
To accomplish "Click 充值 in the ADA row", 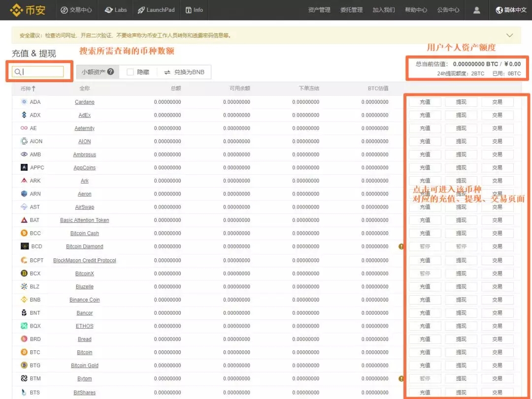I will tap(425, 102).
